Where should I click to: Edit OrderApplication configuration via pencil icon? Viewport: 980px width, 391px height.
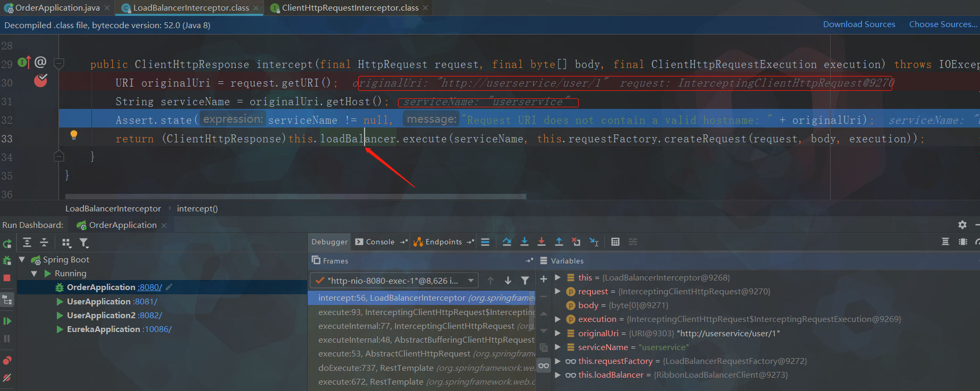tap(169, 287)
